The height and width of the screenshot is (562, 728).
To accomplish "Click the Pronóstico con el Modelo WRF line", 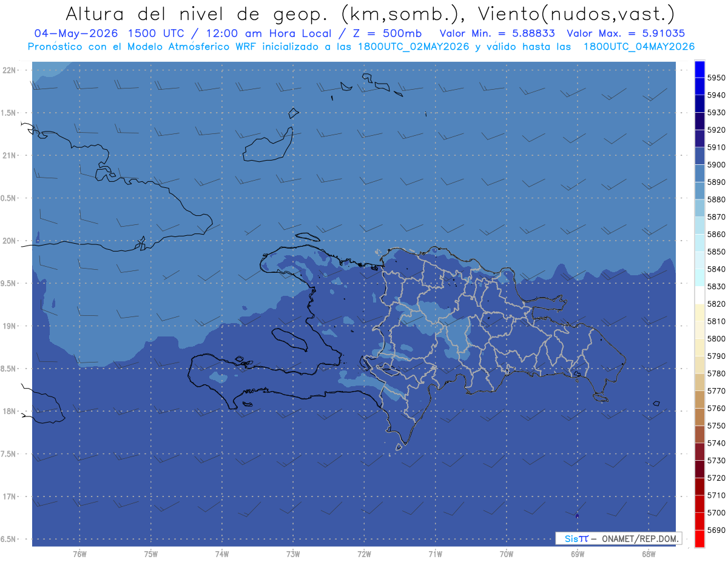I will pos(361,47).
